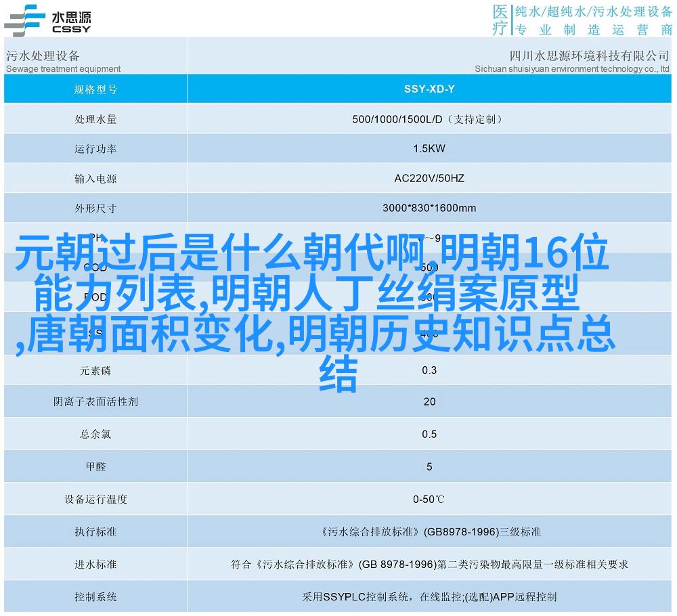The width and height of the screenshot is (677, 616).
Task: Click the 专业制造运营商 tagline
Action: (594, 30)
